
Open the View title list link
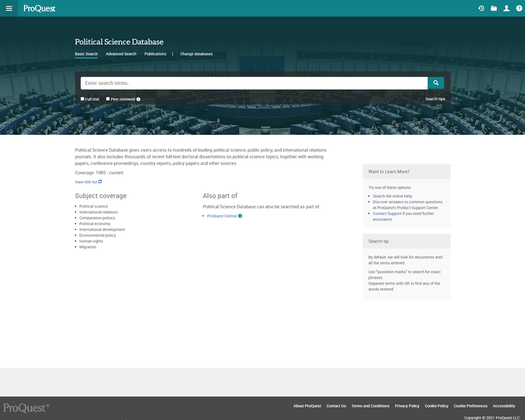86,182
